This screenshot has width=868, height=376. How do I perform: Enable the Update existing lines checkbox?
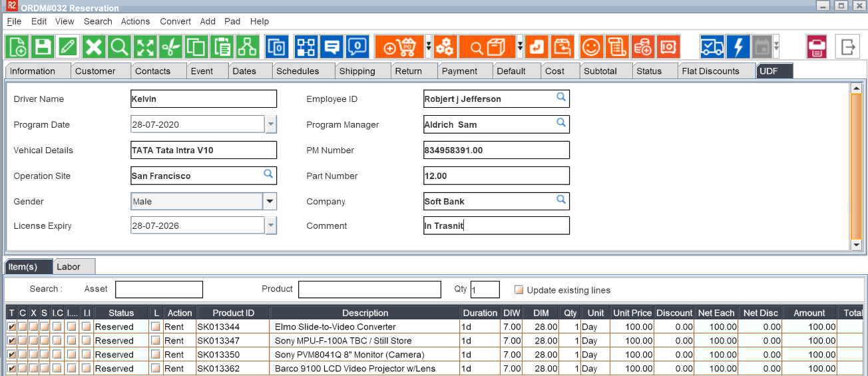click(519, 290)
